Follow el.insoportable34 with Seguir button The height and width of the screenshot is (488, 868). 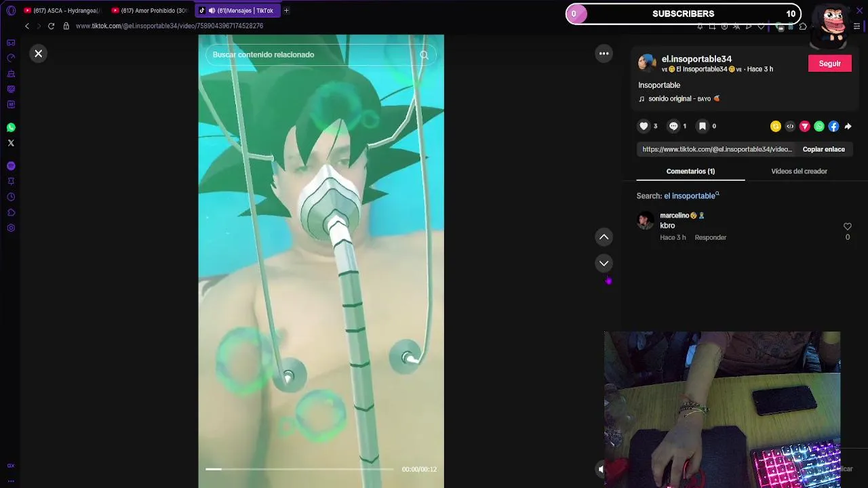[830, 64]
